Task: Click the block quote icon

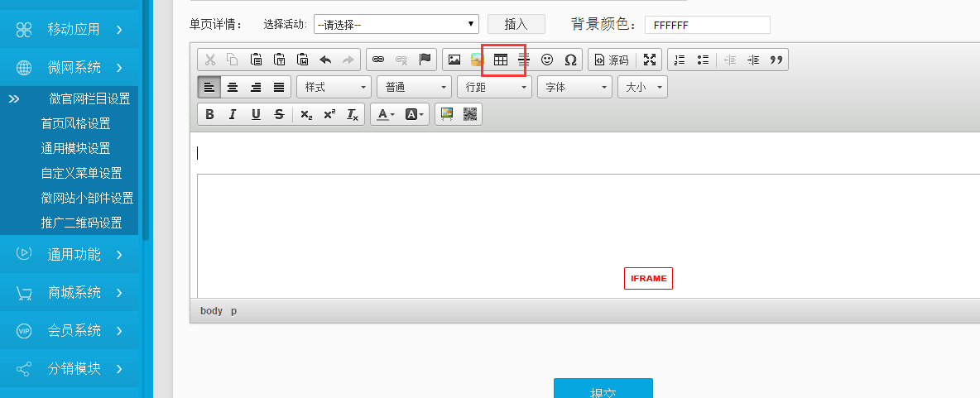Action: click(x=776, y=60)
